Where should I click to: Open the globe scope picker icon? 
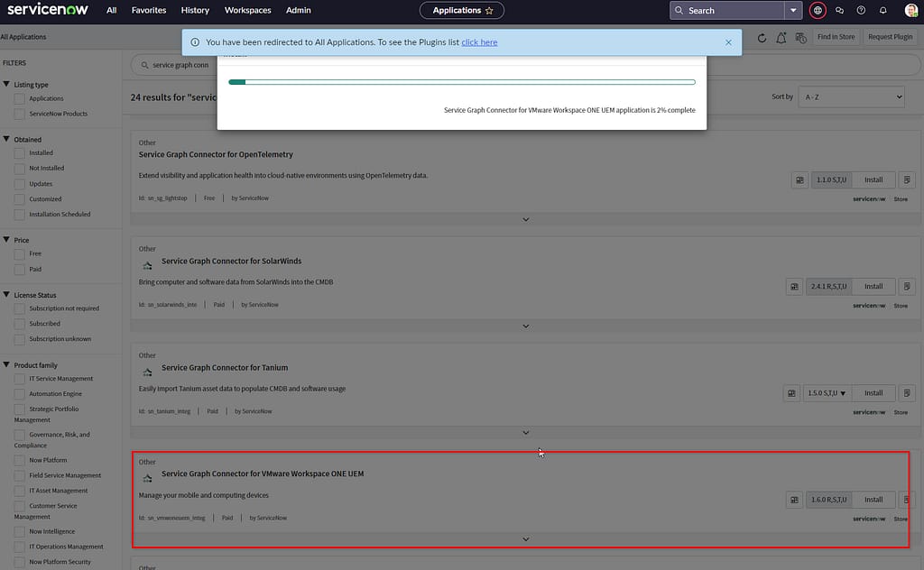click(x=818, y=10)
